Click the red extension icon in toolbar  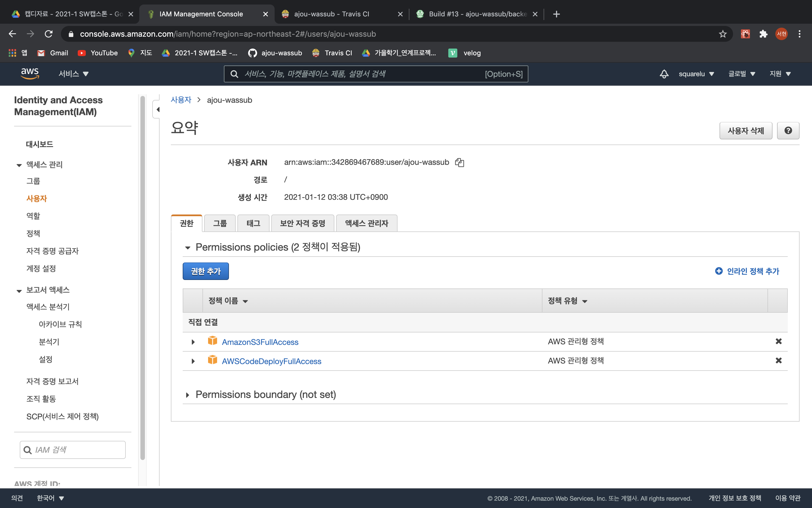(745, 34)
